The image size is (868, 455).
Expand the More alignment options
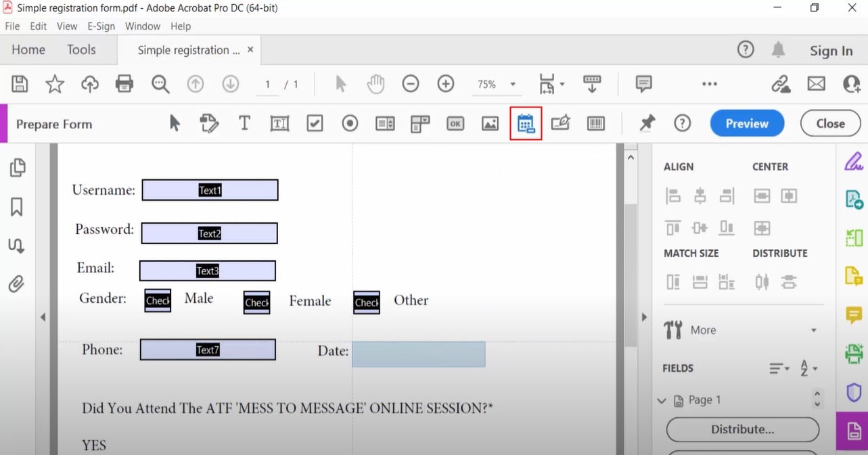pyautogui.click(x=814, y=330)
